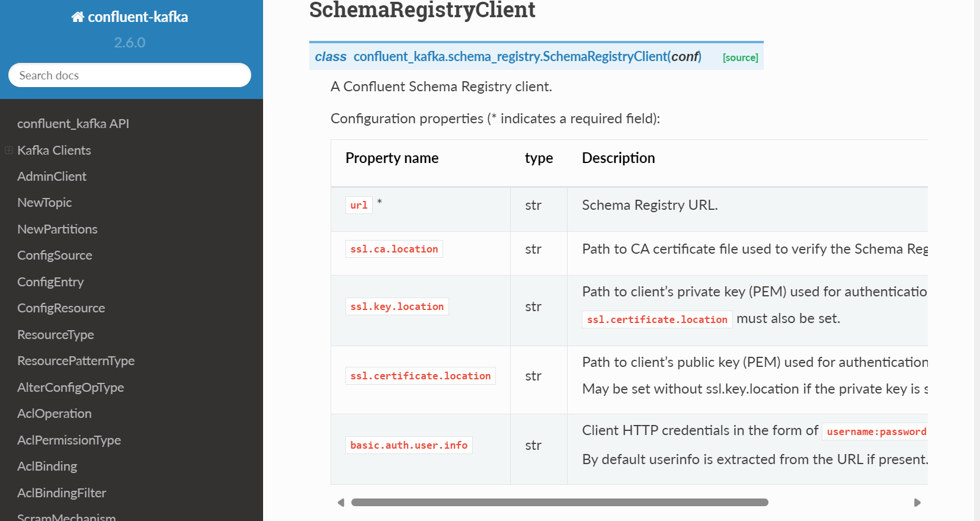Jump to AclOperation in the sidebar
This screenshot has width=980, height=521.
55,414
